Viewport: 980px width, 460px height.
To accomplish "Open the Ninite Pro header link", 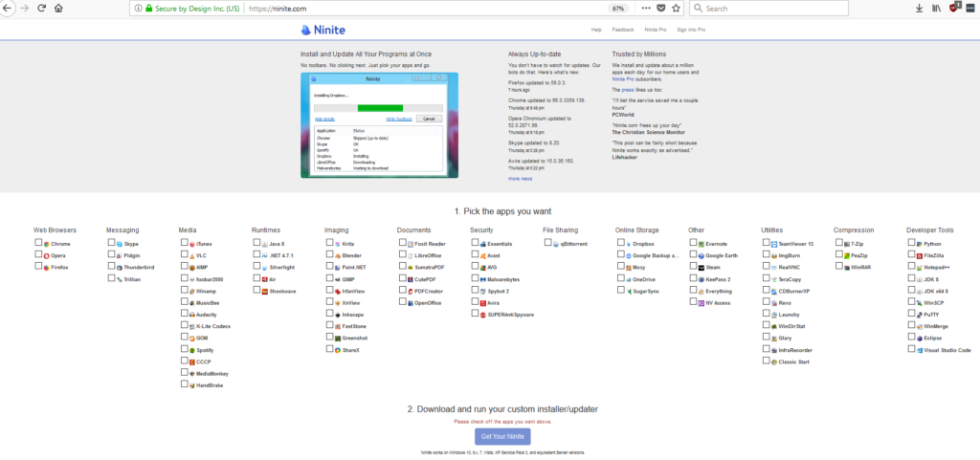I will 656,30.
